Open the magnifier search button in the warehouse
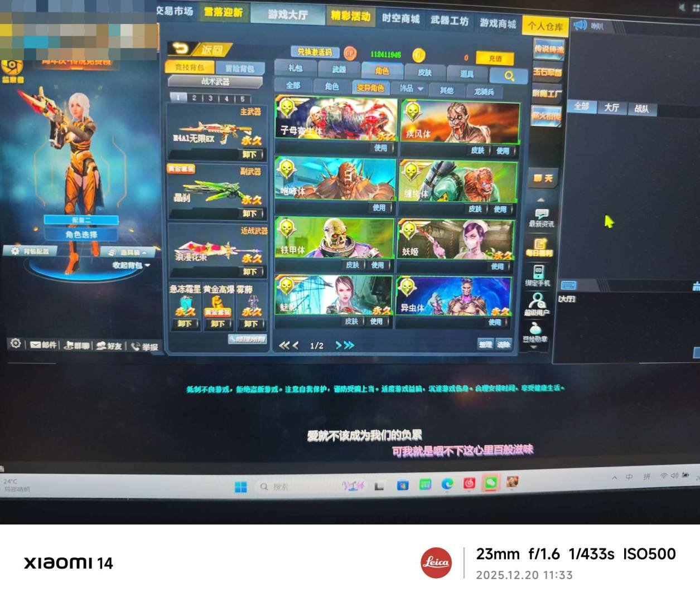700x602 pixels. click(x=509, y=76)
